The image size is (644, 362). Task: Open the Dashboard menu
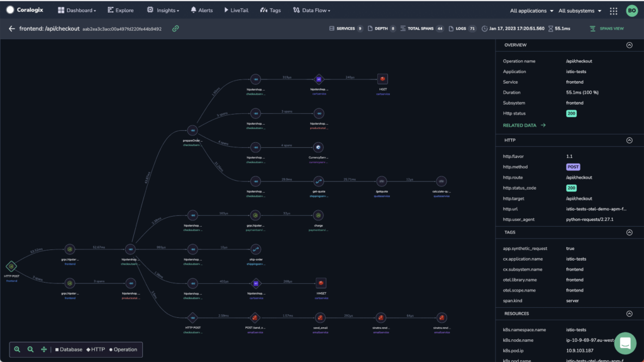click(77, 10)
